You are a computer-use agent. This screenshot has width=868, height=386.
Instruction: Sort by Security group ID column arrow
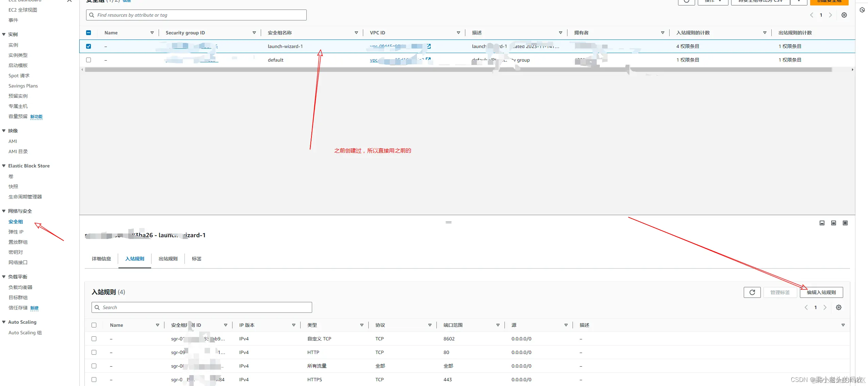coord(254,33)
